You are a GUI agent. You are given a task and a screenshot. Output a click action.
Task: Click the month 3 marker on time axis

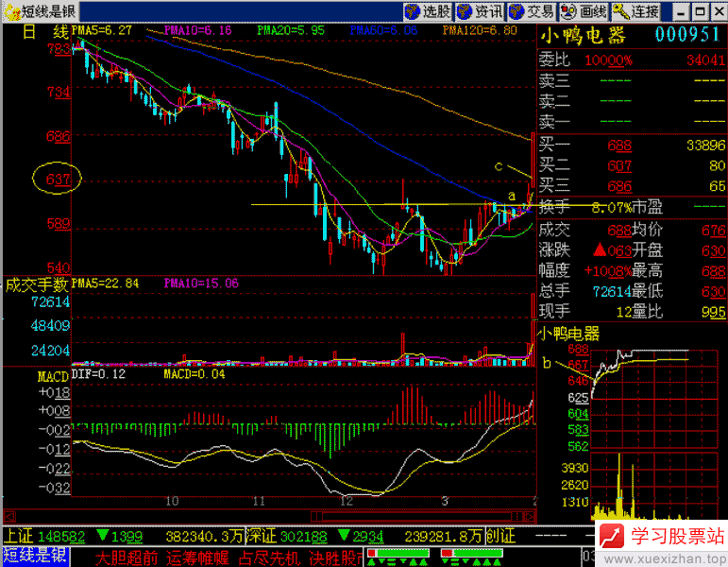(x=445, y=502)
